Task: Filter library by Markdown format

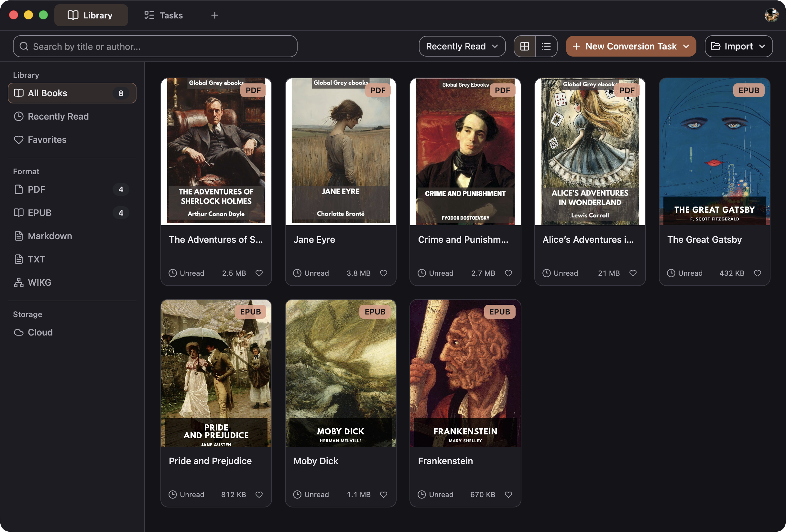Action: click(x=72, y=236)
